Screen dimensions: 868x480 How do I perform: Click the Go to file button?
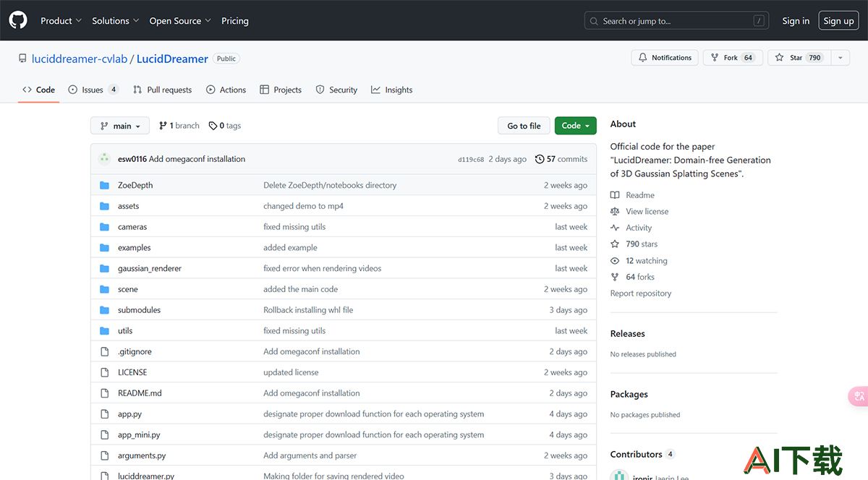[x=524, y=126]
